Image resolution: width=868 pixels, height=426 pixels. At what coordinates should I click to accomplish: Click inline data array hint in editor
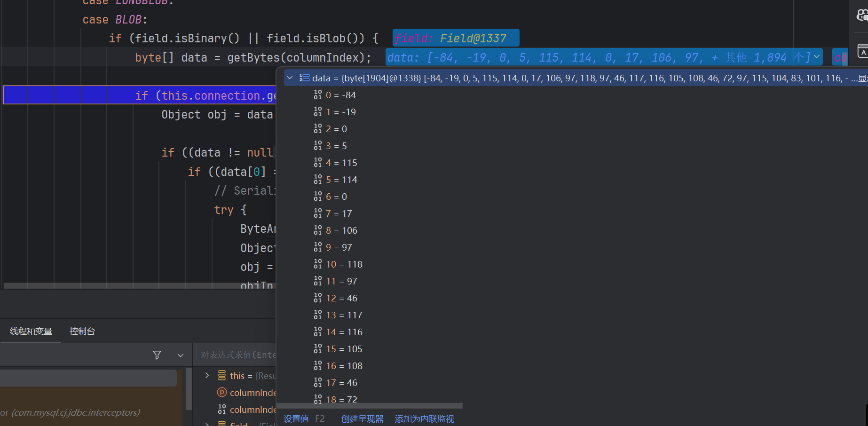coord(604,57)
